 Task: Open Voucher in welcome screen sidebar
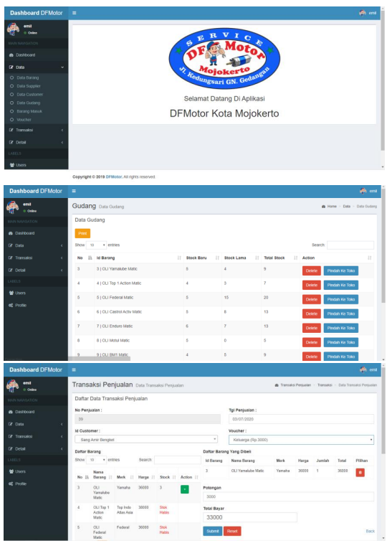(x=24, y=120)
